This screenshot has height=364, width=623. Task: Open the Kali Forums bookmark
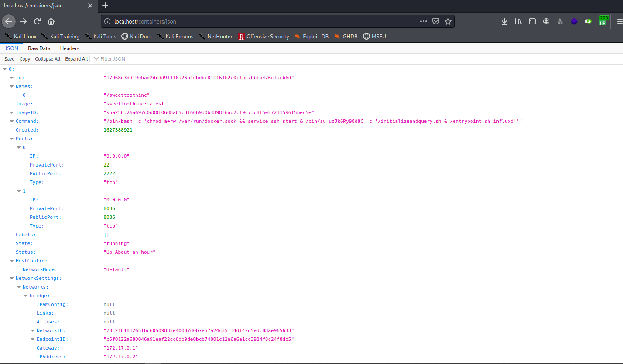coord(175,36)
